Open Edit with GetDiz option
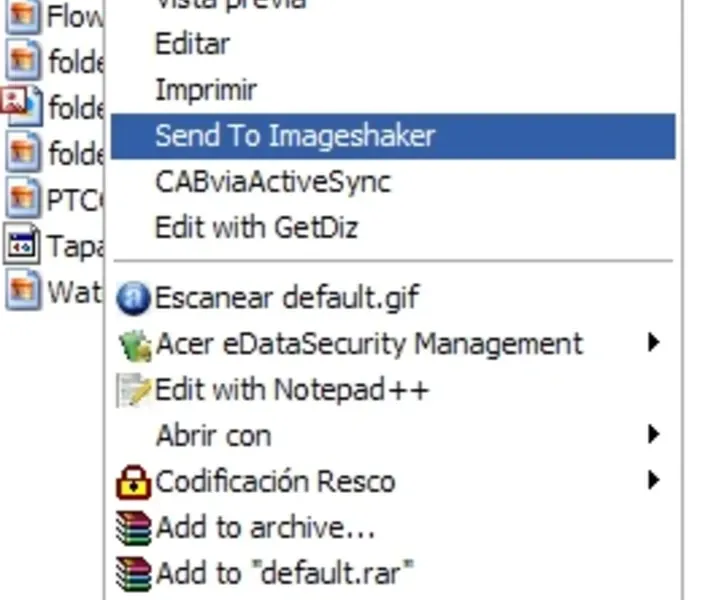The height and width of the screenshot is (600, 727). 256,228
